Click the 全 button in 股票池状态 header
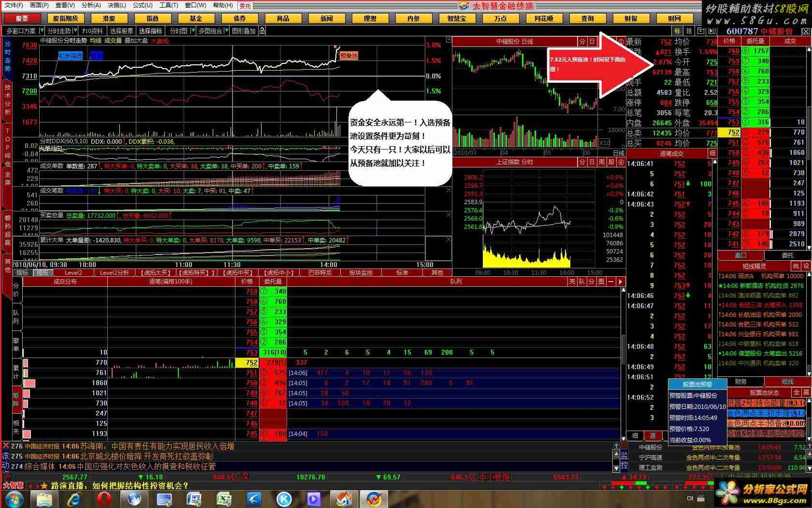The width and height of the screenshot is (812, 508). tap(796, 392)
